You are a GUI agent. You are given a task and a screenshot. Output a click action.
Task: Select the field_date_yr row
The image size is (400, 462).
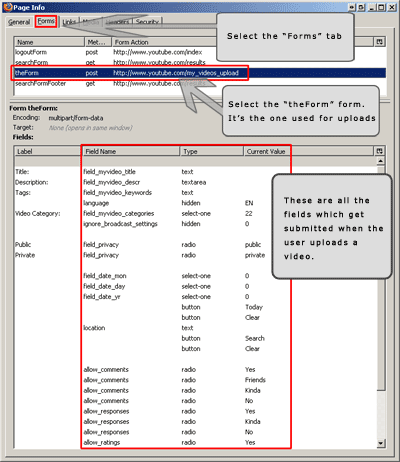(x=195, y=297)
